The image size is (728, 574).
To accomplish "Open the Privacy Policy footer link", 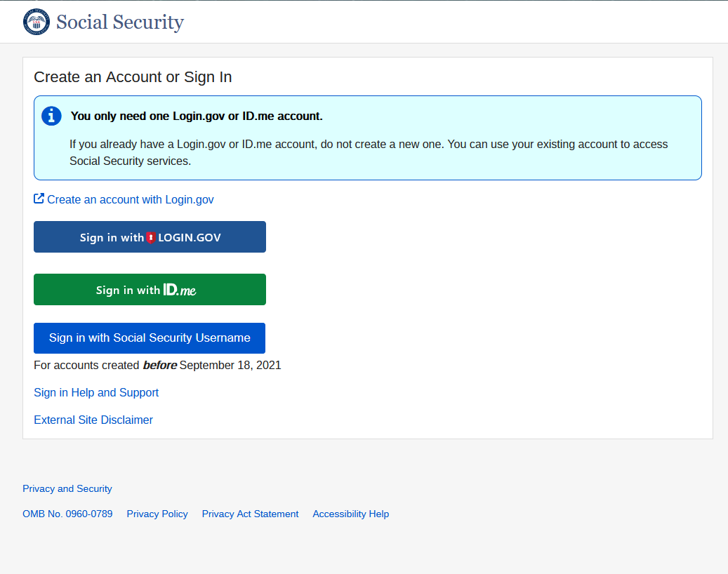I will point(157,514).
